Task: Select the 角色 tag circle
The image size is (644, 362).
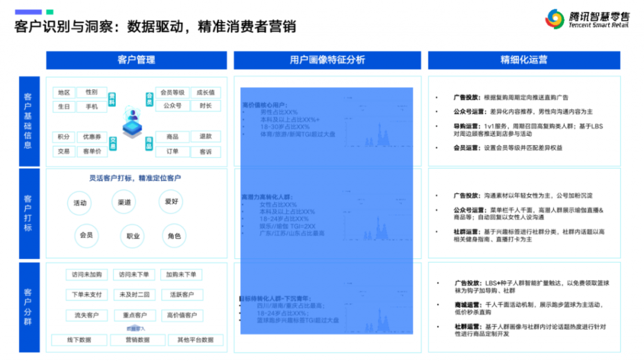Action: pos(174,236)
